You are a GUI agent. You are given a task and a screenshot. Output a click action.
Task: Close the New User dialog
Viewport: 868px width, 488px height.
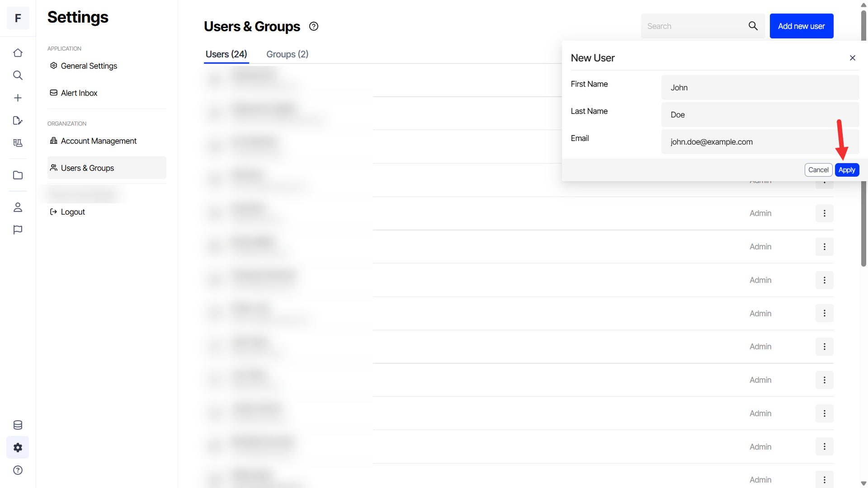click(853, 58)
